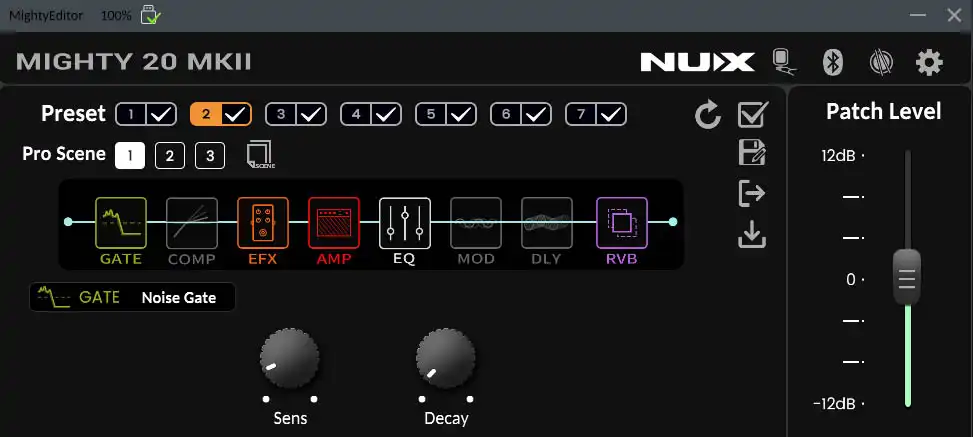The width and height of the screenshot is (973, 437).
Task: Open the EQ block
Action: pos(405,223)
